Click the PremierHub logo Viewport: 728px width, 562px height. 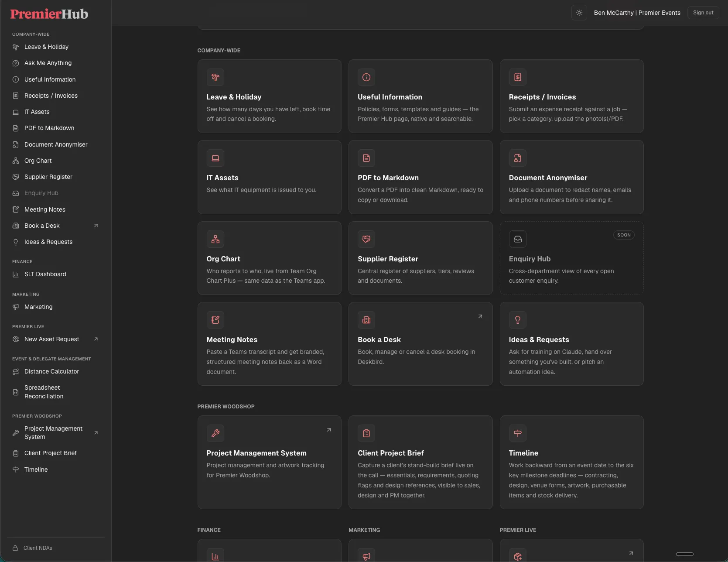click(49, 14)
